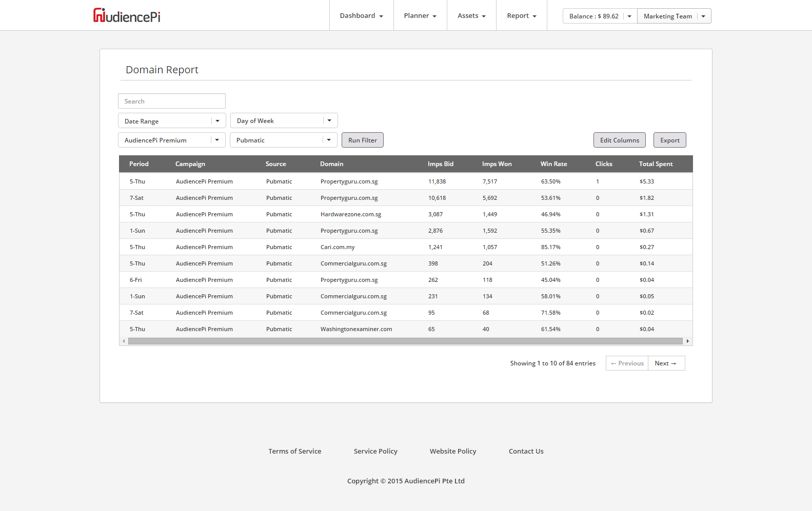Open the Dashboard menu
The image size is (812, 511).
click(361, 16)
